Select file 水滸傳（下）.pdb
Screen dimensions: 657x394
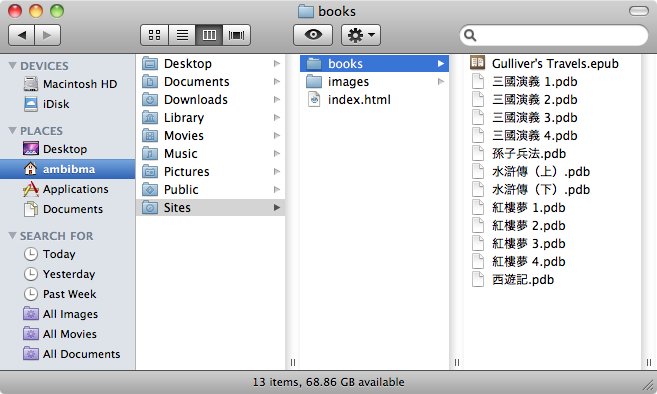coord(552,190)
